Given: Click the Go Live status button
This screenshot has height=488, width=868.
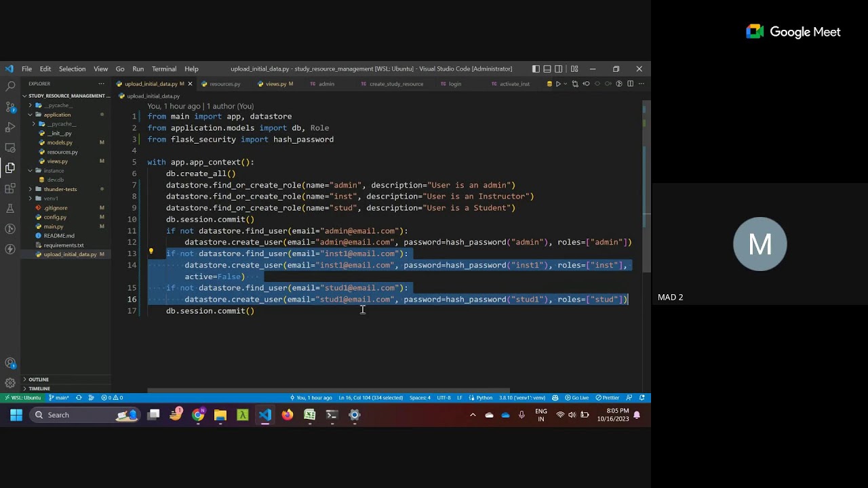Looking at the screenshot, I should click(x=576, y=398).
